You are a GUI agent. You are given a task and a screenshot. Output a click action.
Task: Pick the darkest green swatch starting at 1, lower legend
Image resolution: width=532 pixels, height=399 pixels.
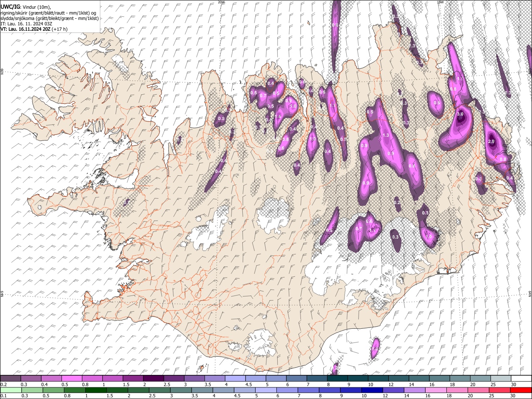pyautogui.click(x=96, y=390)
